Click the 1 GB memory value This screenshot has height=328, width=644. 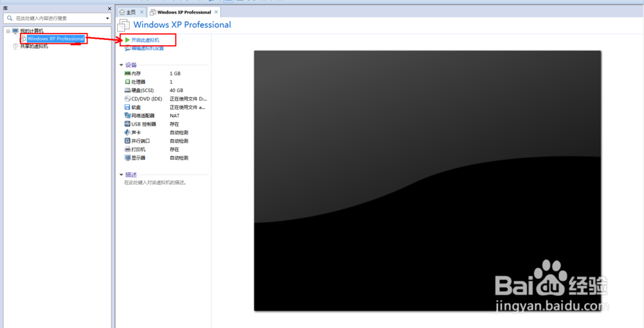click(x=175, y=73)
